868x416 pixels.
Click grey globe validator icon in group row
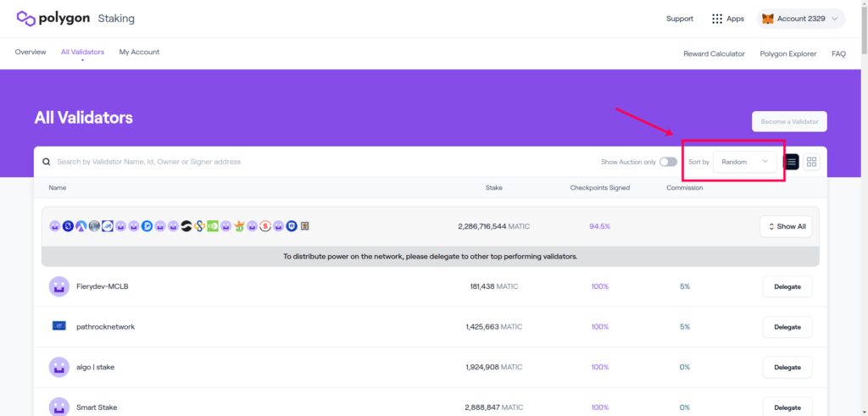coord(94,226)
